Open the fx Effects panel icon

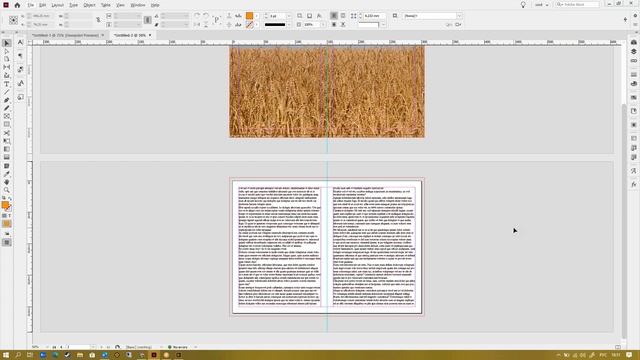coord(633,184)
